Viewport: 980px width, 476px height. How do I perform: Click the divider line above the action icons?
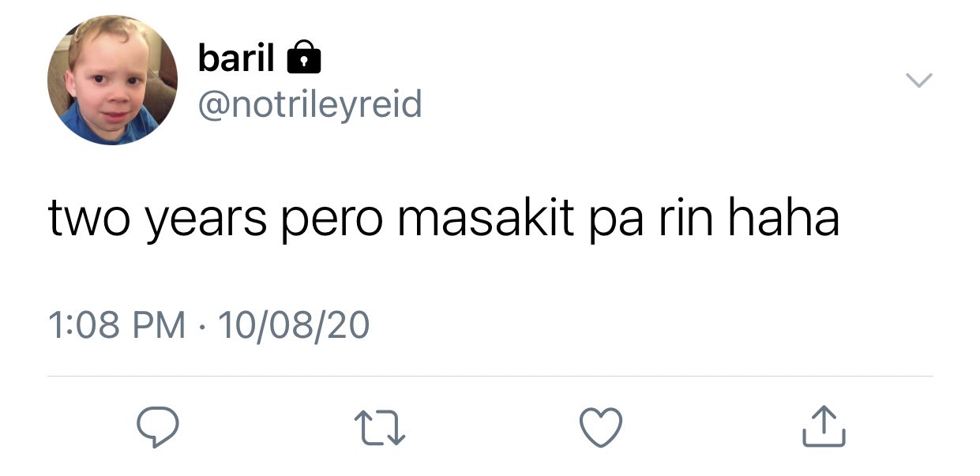coord(490,377)
